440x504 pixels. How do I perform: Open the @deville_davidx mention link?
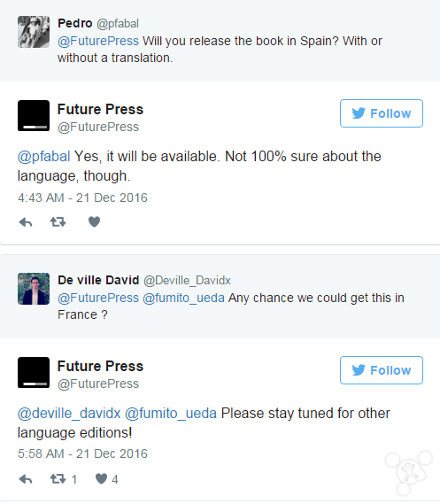69,414
